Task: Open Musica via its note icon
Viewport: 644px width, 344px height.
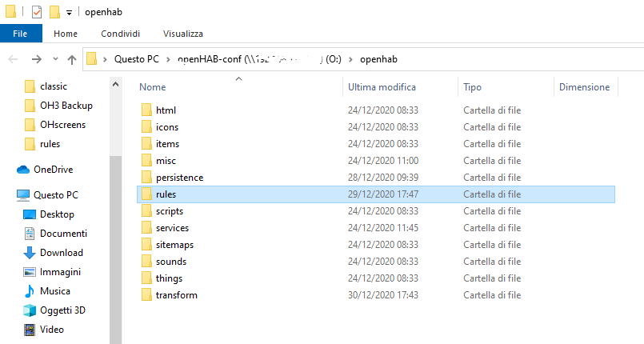Action: point(30,291)
